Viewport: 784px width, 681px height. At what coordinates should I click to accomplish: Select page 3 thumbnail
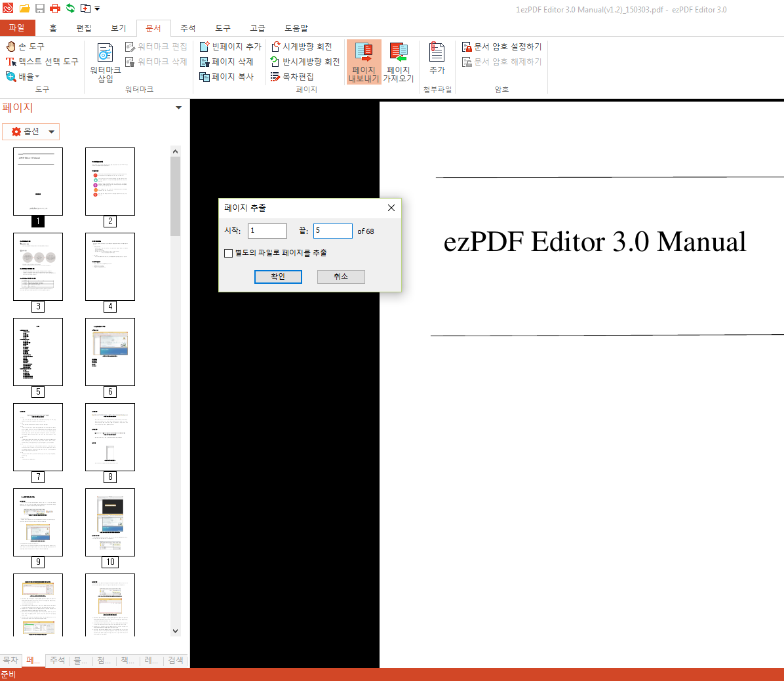[x=38, y=267]
